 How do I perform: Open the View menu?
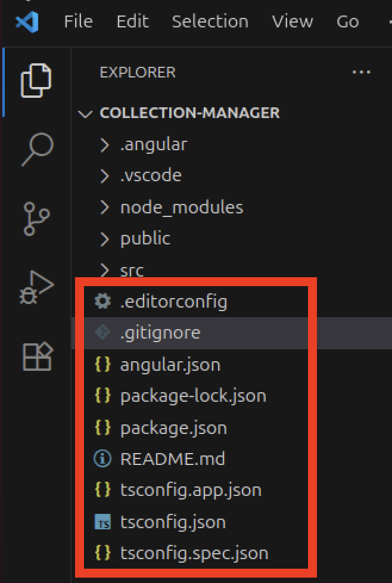pos(292,22)
